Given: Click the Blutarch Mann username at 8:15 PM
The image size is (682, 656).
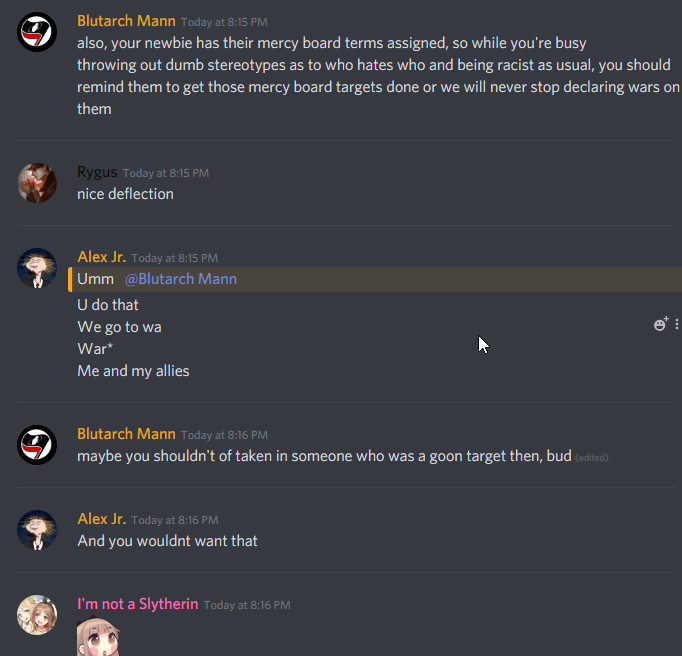Looking at the screenshot, I should click(x=126, y=21).
